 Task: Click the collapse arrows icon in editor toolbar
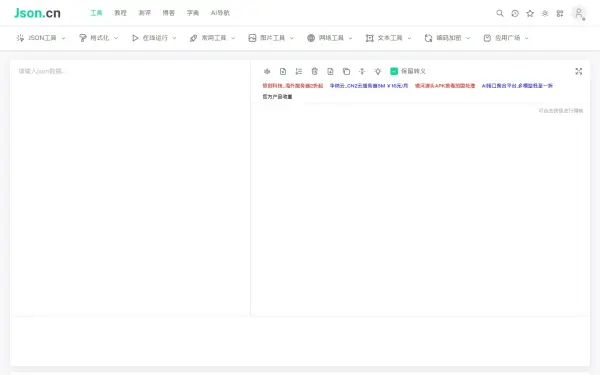click(x=362, y=71)
